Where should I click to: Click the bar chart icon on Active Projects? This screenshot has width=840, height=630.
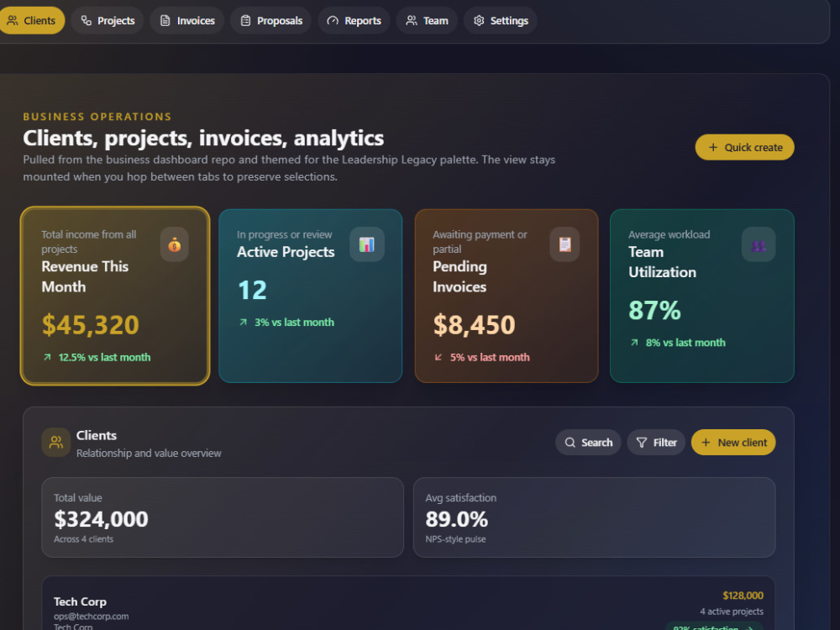[x=367, y=244]
